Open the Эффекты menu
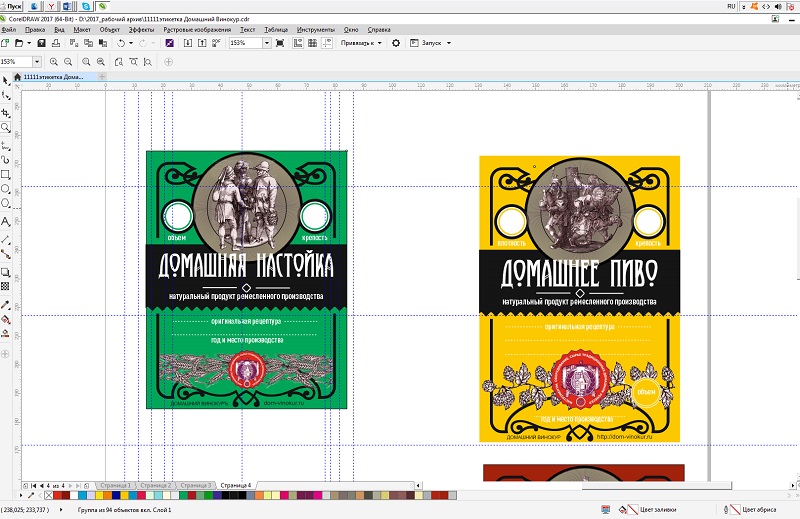This screenshot has width=800, height=519. click(142, 30)
